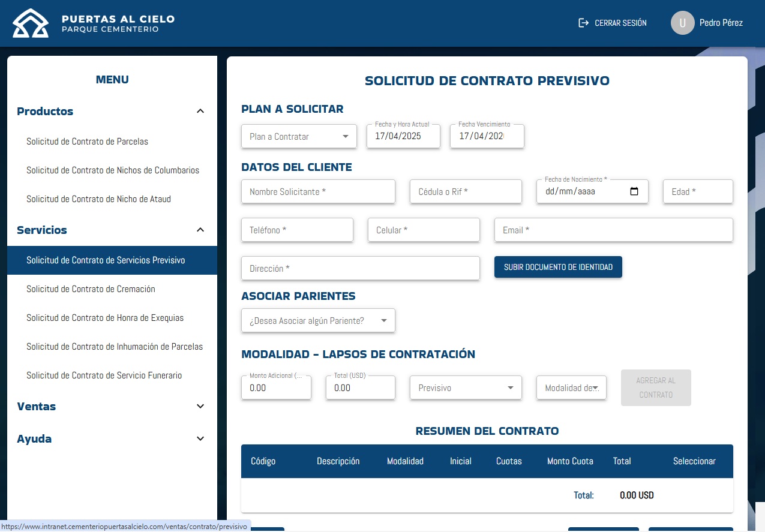Screen dimensions: 765x532
Task: Click the Nombre Solicitante input field
Action: (x=318, y=192)
